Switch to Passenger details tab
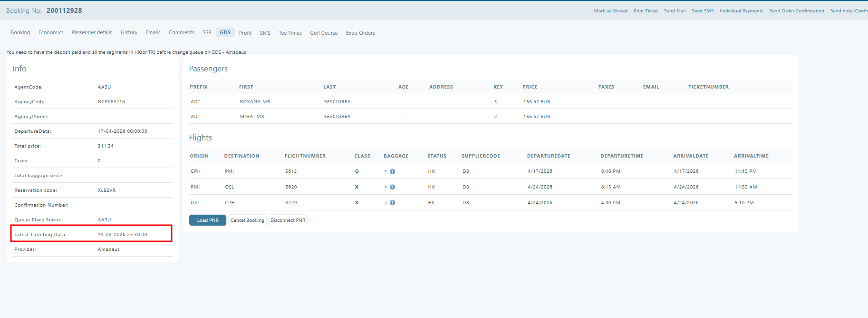This screenshot has width=868, height=318. tap(92, 33)
